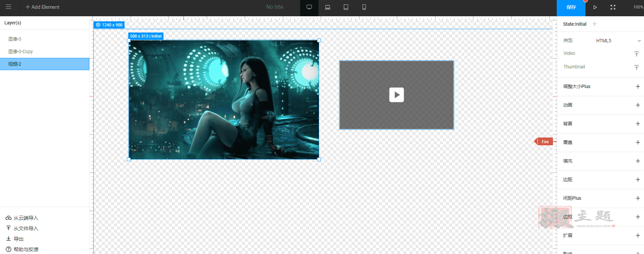This screenshot has height=254, width=644.
Task: Open the hamburger menu
Action: click(8, 7)
